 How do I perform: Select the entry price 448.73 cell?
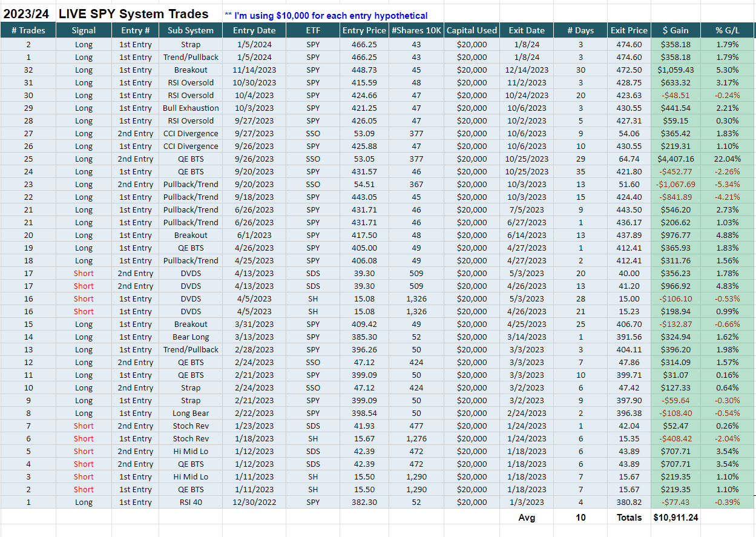[x=363, y=70]
